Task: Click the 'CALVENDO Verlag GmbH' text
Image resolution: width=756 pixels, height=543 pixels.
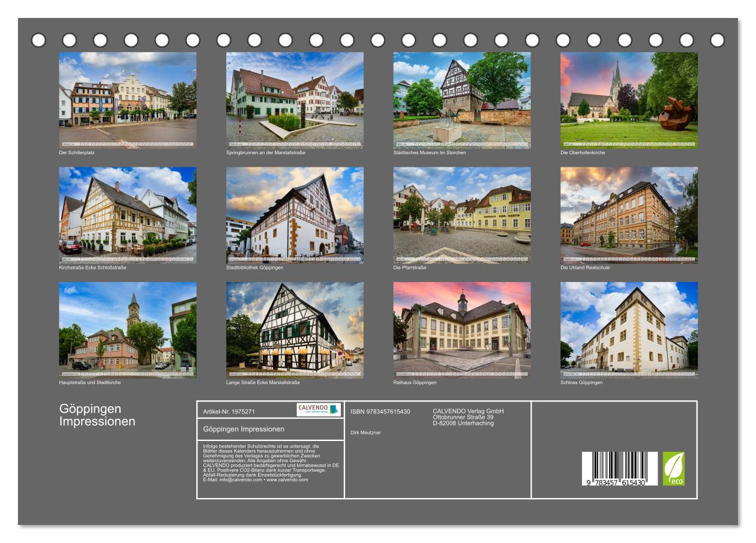Action: tap(469, 411)
